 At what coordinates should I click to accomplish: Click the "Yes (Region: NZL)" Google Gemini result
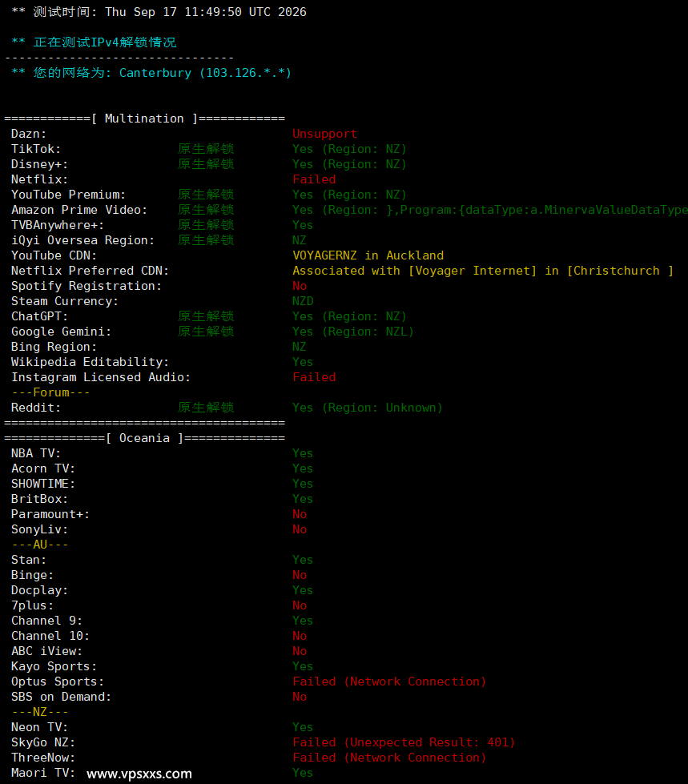tap(353, 332)
